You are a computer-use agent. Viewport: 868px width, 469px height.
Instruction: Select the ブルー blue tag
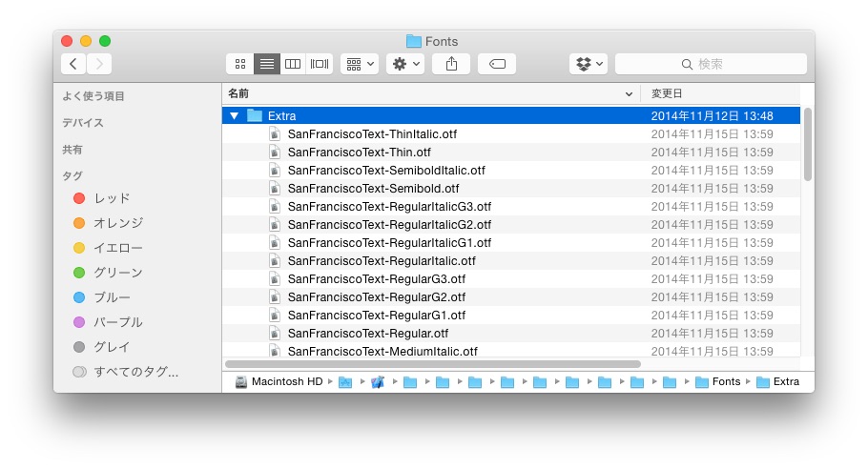click(x=102, y=297)
